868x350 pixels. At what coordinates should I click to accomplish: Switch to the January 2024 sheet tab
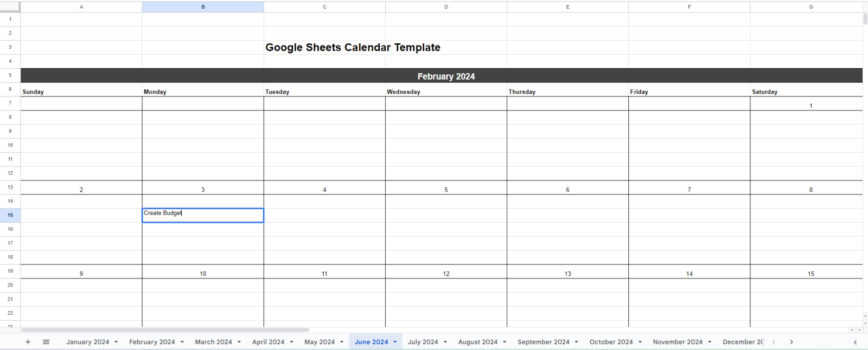[87, 342]
